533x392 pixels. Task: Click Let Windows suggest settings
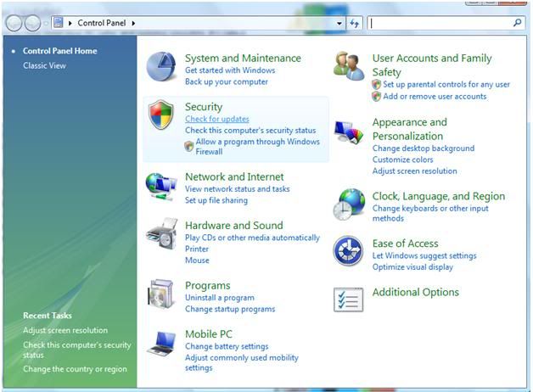tap(424, 255)
